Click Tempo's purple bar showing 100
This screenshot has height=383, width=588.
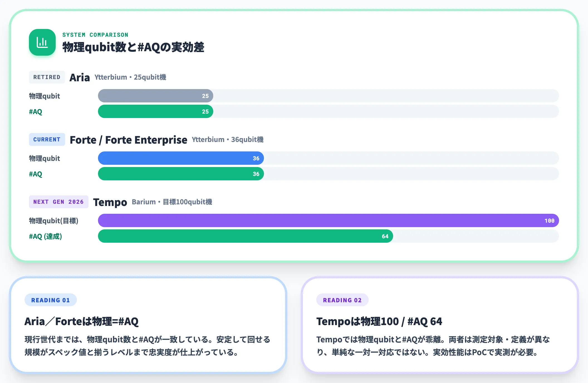point(329,220)
